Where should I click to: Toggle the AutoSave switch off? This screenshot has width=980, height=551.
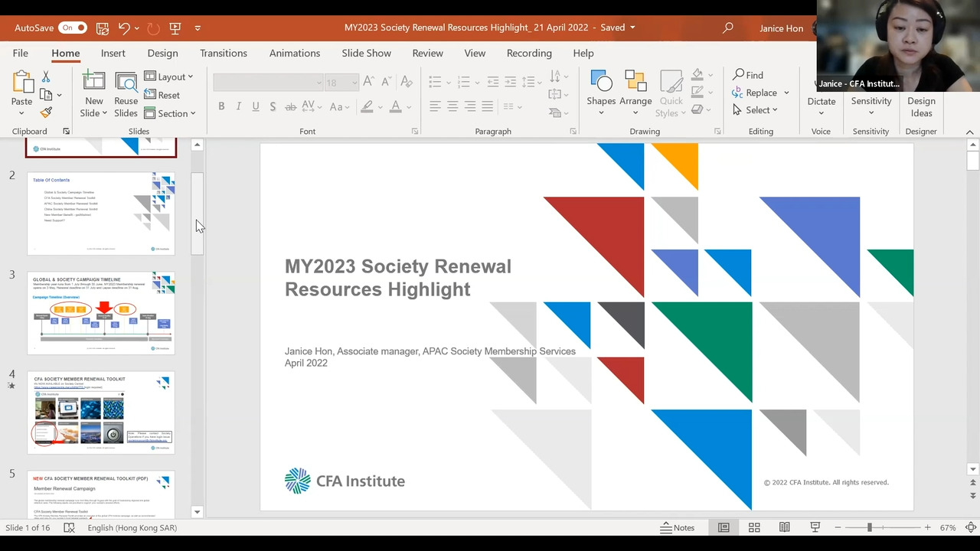pos(73,28)
